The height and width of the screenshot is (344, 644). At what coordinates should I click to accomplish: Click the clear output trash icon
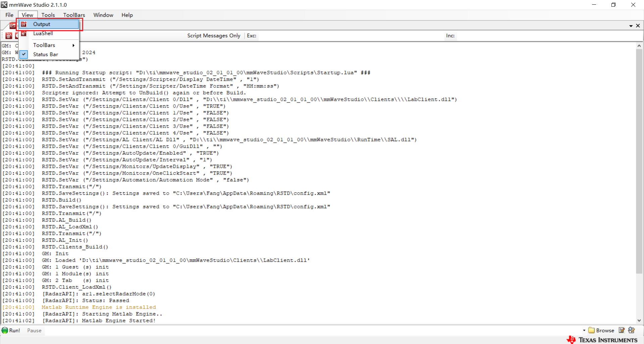[9, 36]
